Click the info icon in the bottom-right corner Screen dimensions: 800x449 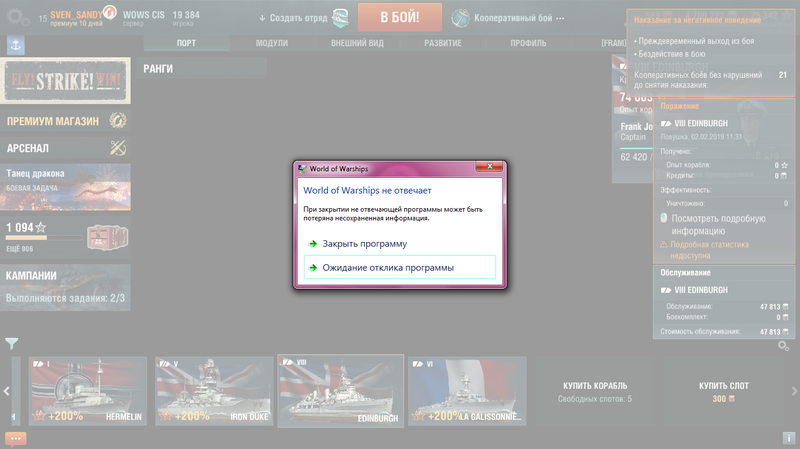pyautogui.click(x=789, y=438)
